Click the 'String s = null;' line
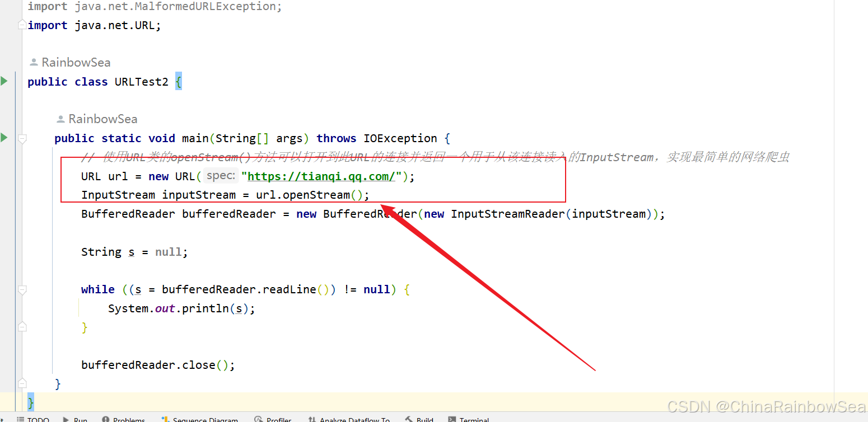 tap(134, 252)
